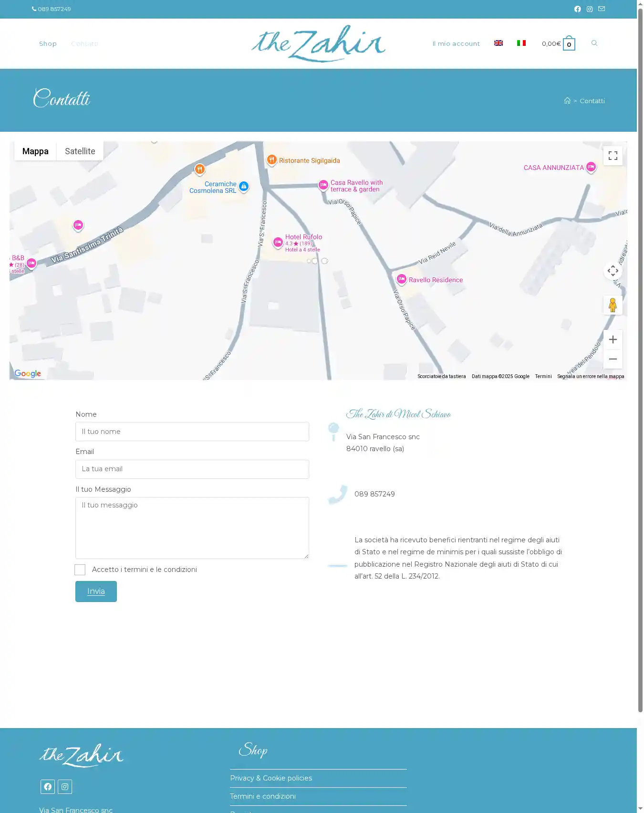This screenshot has width=644, height=813.
Task: Switch site language to Italian flag
Action: tap(521, 43)
